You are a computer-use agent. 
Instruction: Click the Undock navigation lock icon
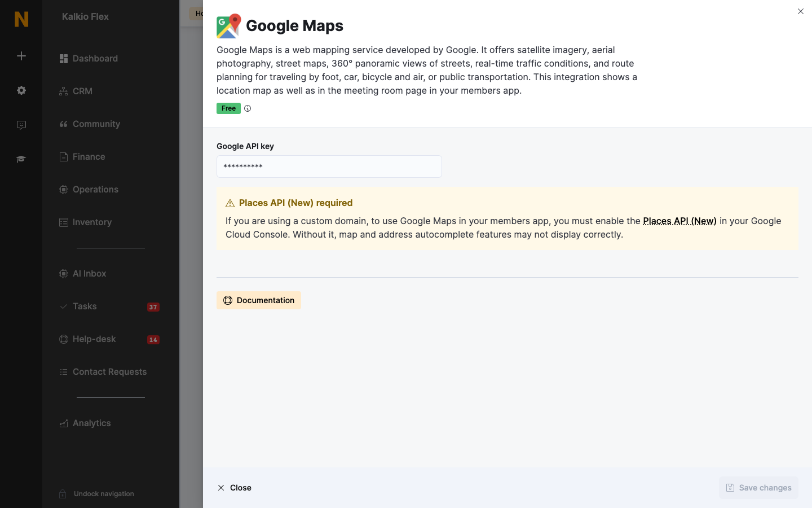(63, 494)
